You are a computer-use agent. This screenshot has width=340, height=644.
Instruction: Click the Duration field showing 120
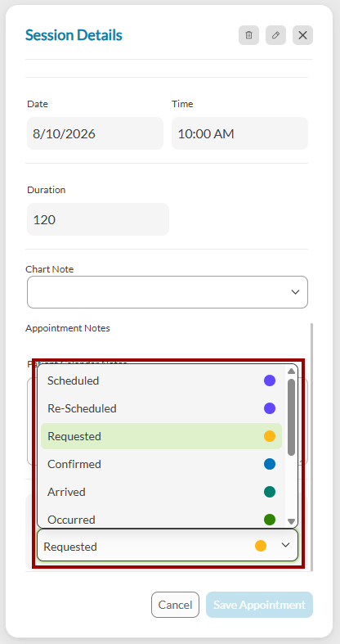coord(98,219)
